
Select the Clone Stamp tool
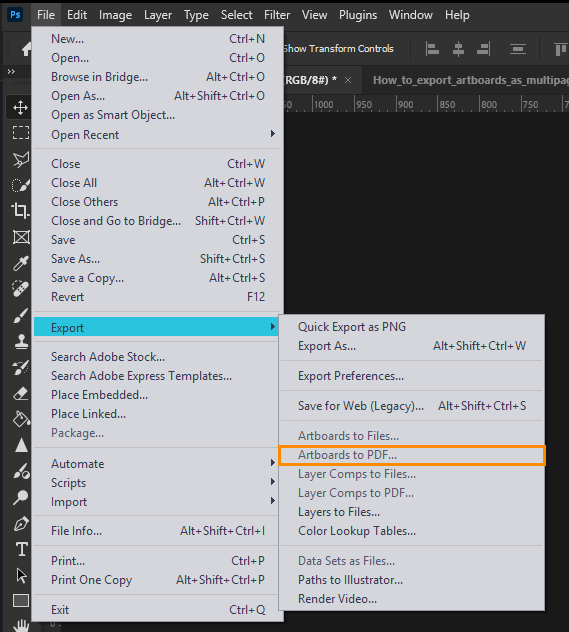pyautogui.click(x=21, y=342)
